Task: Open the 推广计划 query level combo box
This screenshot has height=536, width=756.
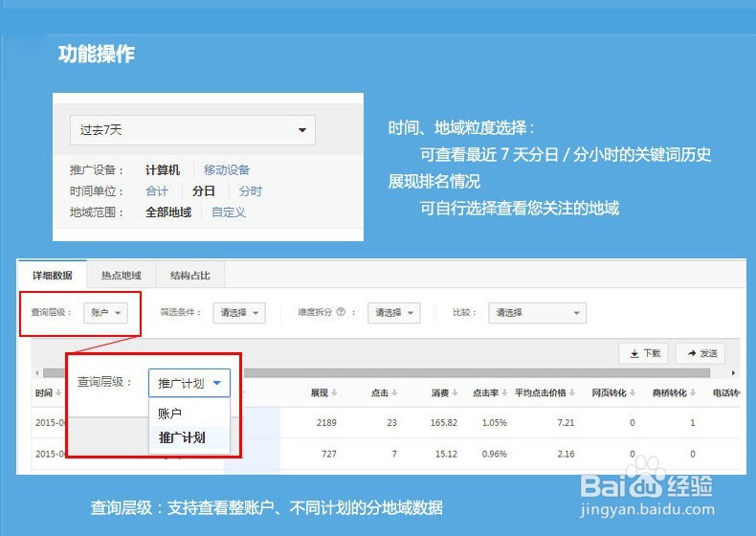Action: 189,383
